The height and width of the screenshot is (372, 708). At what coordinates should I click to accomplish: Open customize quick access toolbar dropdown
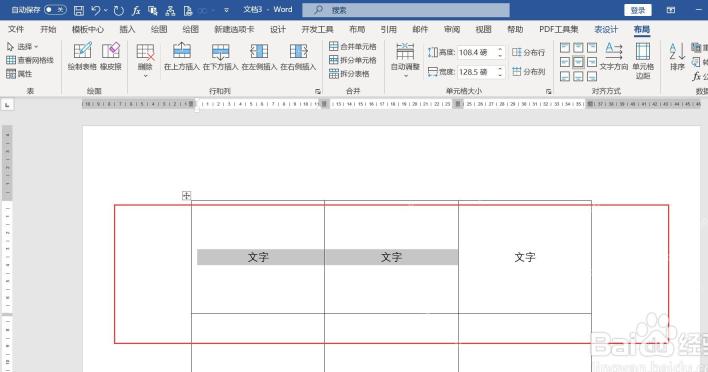(226, 10)
